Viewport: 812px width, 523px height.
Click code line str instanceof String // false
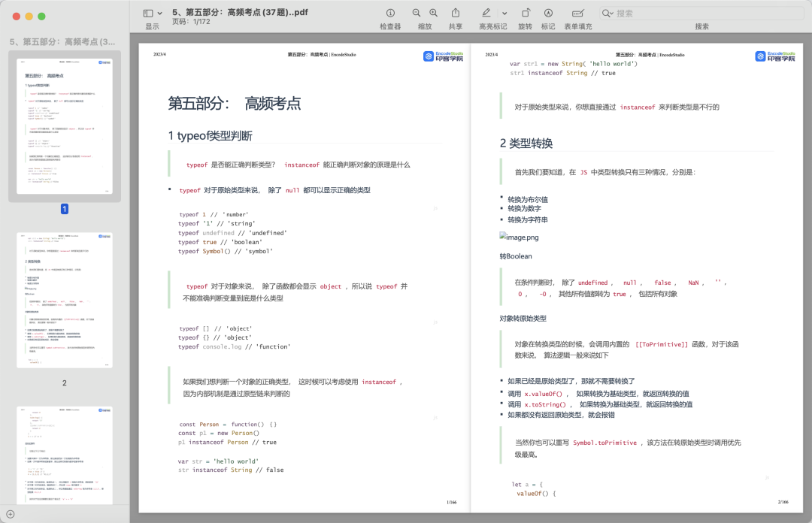(x=231, y=470)
